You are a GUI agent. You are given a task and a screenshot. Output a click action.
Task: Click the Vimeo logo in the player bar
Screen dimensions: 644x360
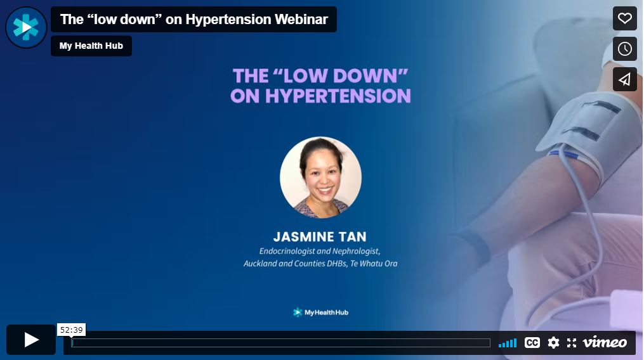[x=605, y=343]
